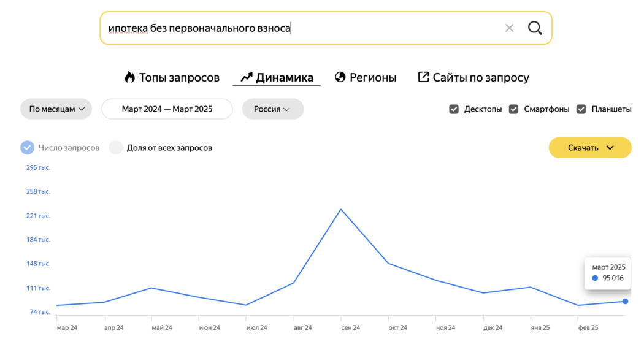Click the blue dot in the март 2025 tooltip
The width and height of the screenshot is (644, 347).
[x=595, y=278]
